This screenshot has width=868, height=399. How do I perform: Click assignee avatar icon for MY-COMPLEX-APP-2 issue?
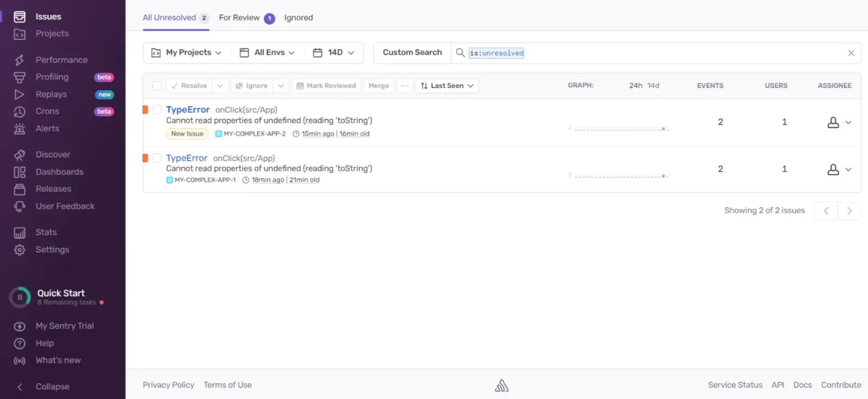tap(833, 123)
